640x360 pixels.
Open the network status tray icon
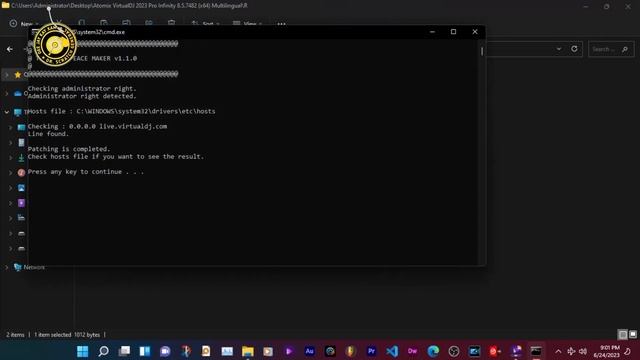pyautogui.click(x=571, y=351)
